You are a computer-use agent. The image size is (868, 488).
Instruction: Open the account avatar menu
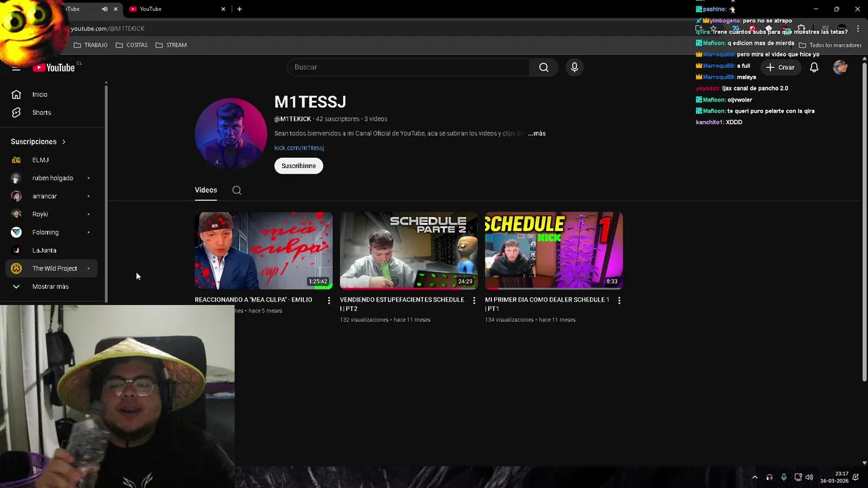tap(840, 67)
